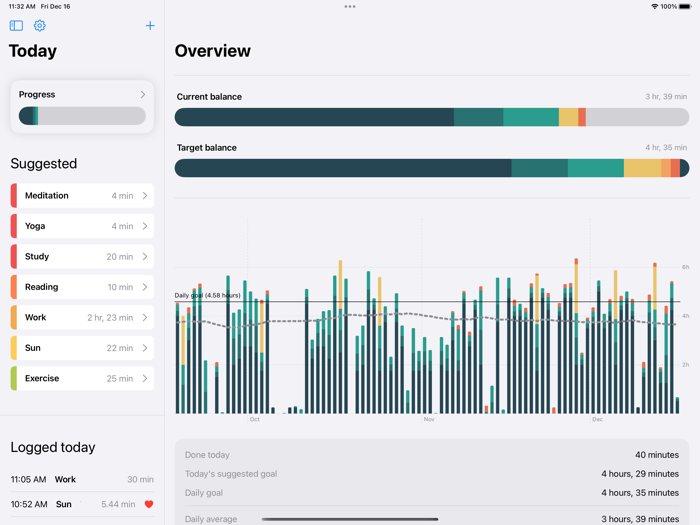Tap the red heart on Sun entry
This screenshot has height=525, width=700.
[x=149, y=504]
